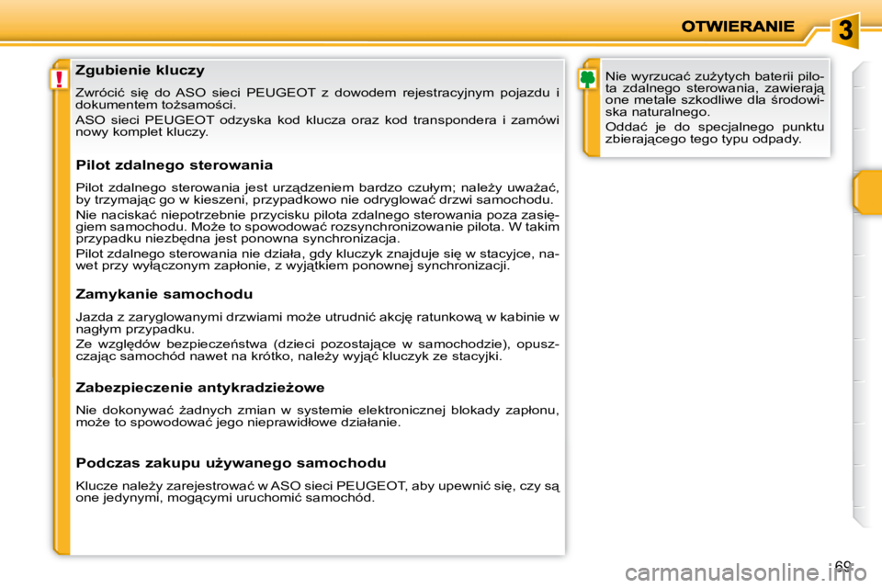Select heading 'Podczas zakupu używanego samochodu'
The width and height of the screenshot is (882, 588).
pos(232,462)
